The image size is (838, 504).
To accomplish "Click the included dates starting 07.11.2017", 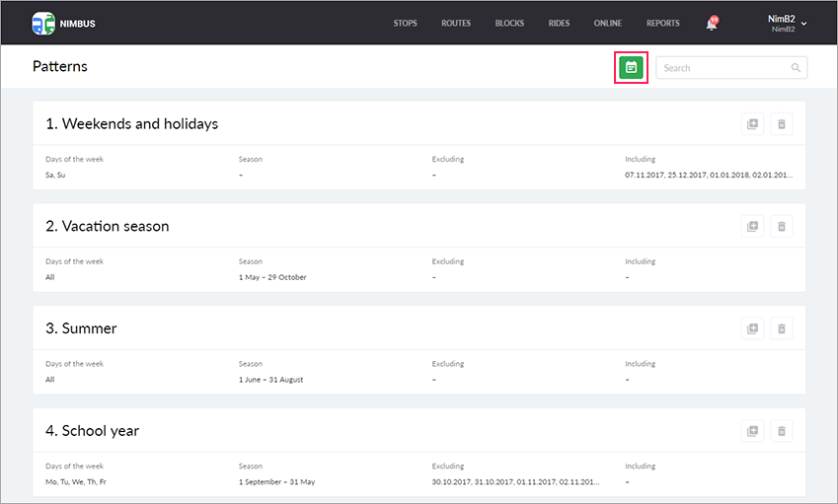I will point(709,176).
